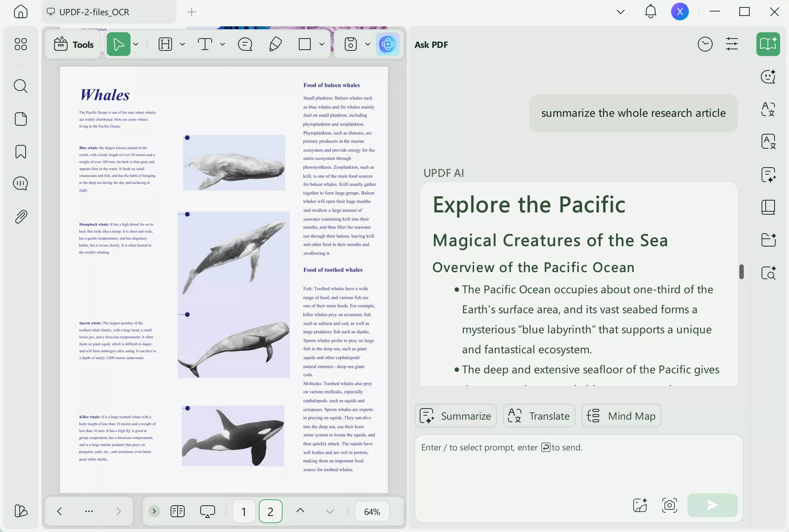The width and height of the screenshot is (789, 532).
Task: Select the pencil drawing tool
Action: coord(275,44)
